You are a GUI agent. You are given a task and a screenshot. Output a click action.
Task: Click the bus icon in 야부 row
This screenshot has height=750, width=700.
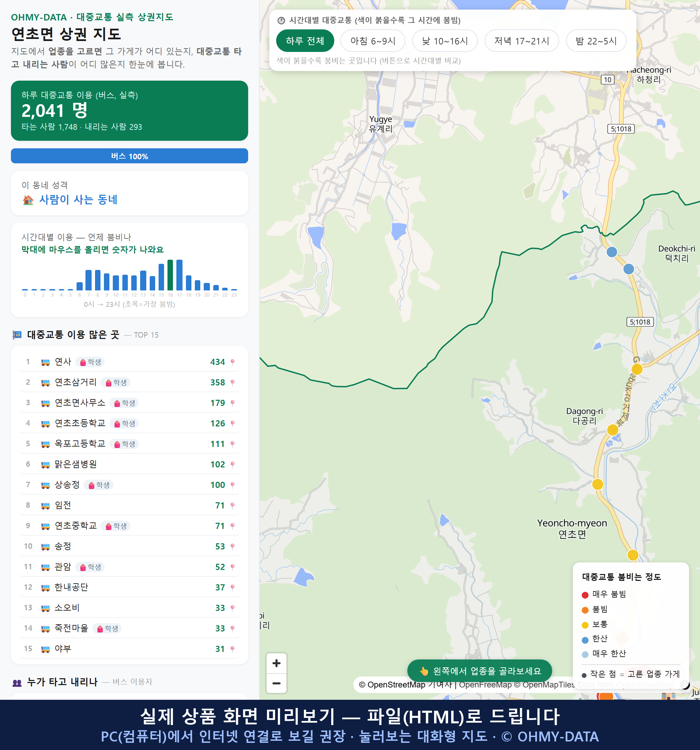pyautogui.click(x=45, y=649)
